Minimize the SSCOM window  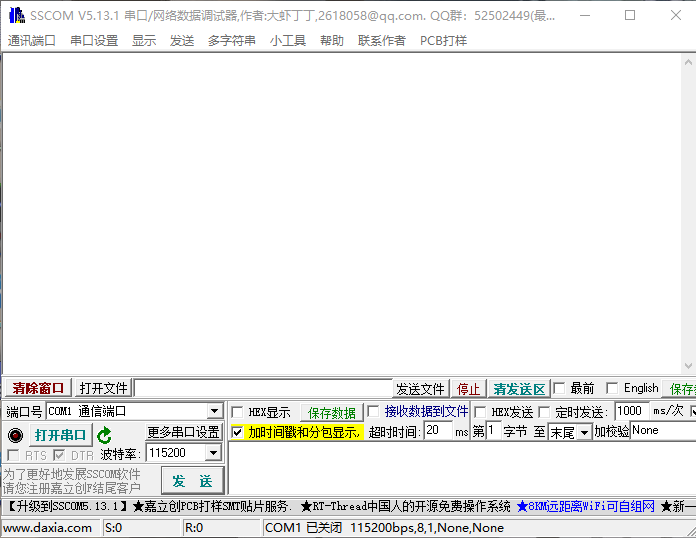pyautogui.click(x=585, y=16)
